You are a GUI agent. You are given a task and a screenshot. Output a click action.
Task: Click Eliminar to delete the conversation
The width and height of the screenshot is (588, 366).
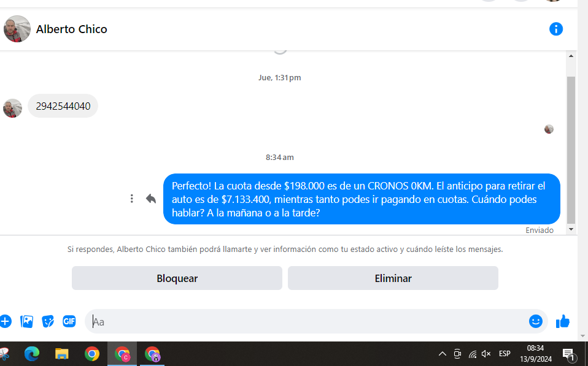(x=393, y=278)
